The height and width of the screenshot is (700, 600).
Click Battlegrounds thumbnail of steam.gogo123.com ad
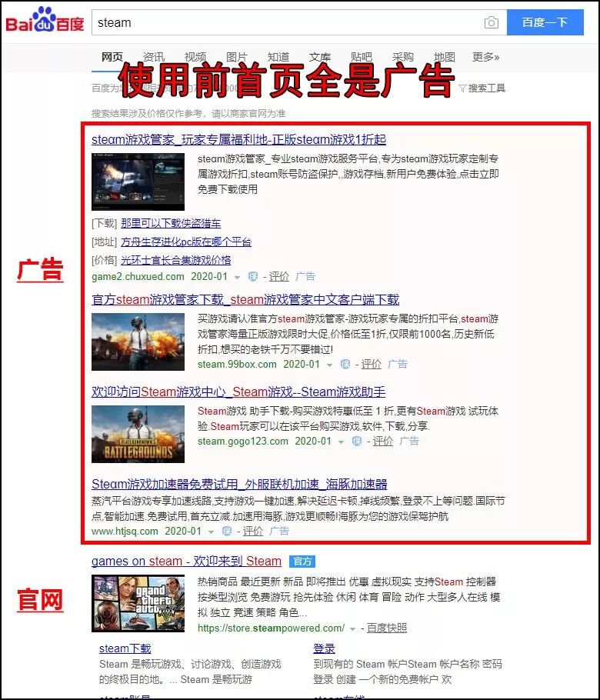[x=138, y=434]
